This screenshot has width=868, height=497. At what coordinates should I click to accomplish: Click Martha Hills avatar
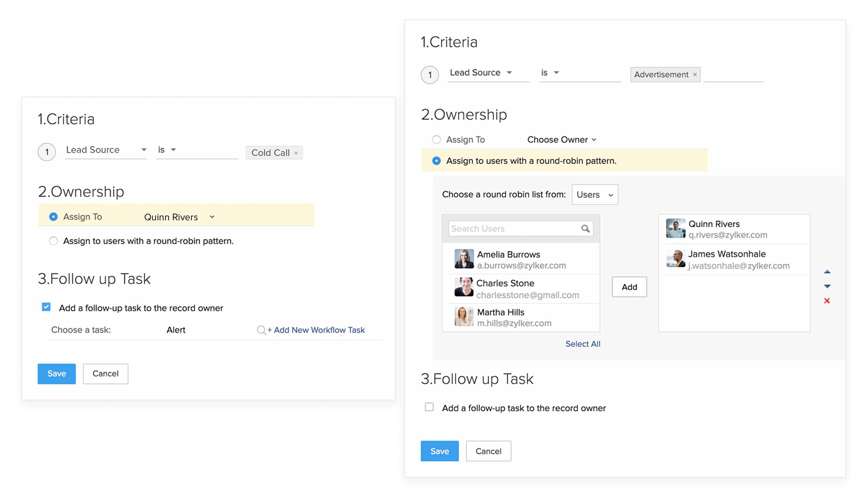pos(464,317)
